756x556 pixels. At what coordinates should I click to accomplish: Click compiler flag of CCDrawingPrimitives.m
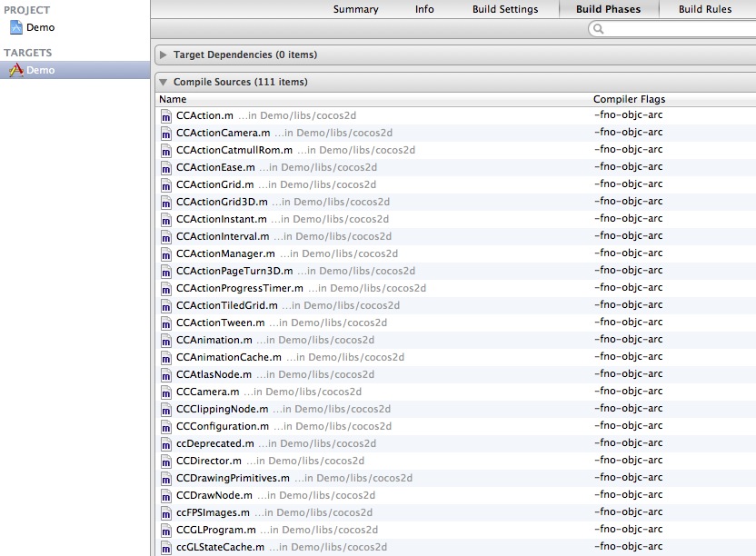628,477
